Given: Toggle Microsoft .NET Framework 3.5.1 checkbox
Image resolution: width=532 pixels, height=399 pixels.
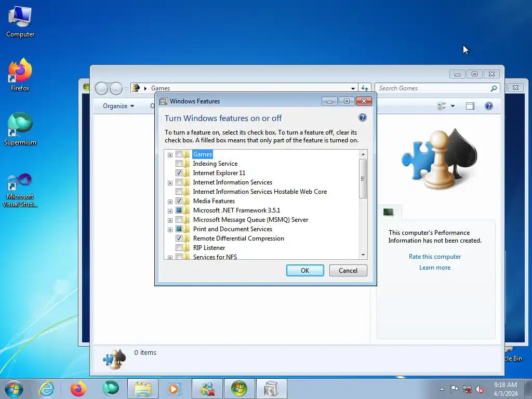Looking at the screenshot, I should point(179,210).
